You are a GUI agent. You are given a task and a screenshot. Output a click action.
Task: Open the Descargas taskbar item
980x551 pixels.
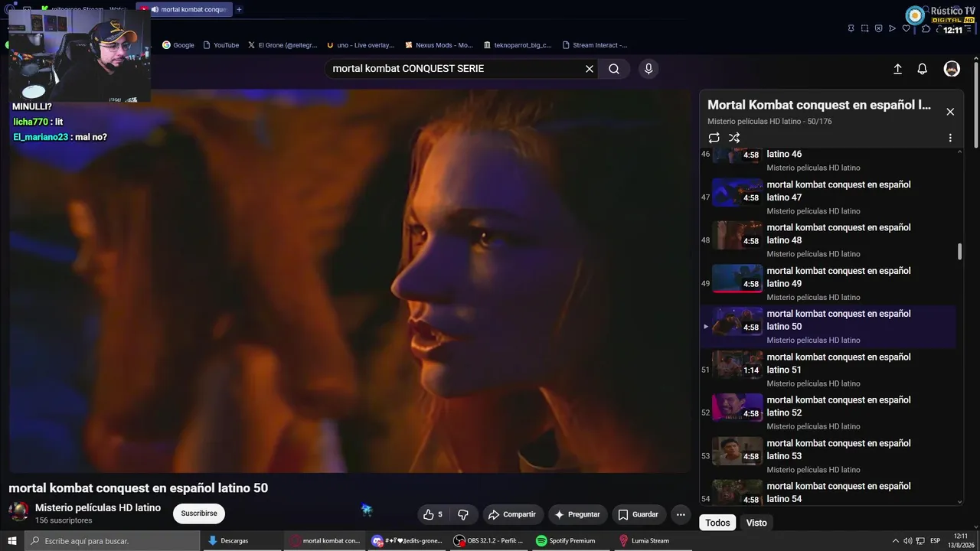242,541
